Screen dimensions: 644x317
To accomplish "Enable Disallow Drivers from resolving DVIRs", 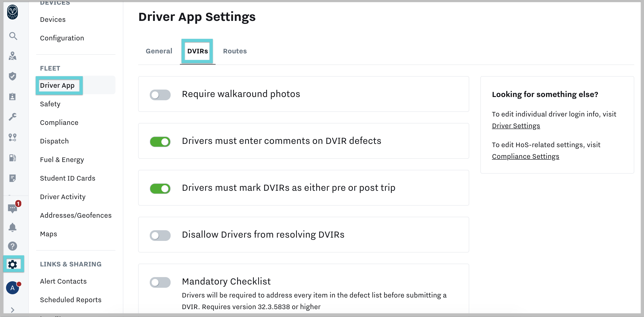I will (160, 235).
